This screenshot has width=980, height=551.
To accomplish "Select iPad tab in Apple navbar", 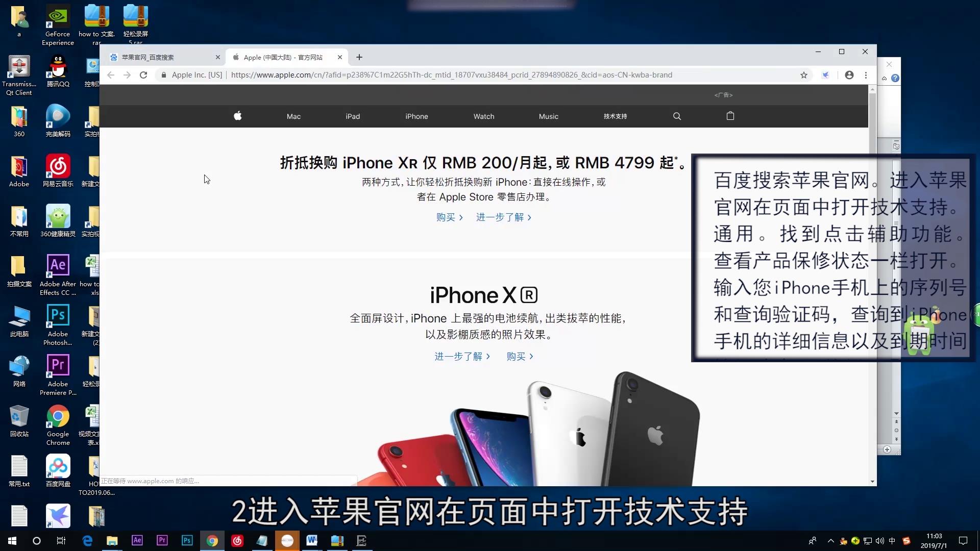I will [353, 116].
